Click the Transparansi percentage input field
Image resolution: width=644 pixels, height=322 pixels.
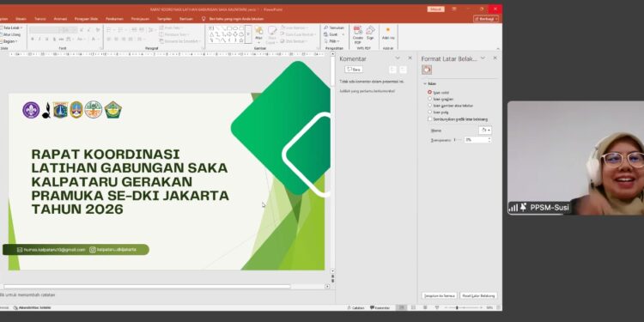[x=475, y=140]
